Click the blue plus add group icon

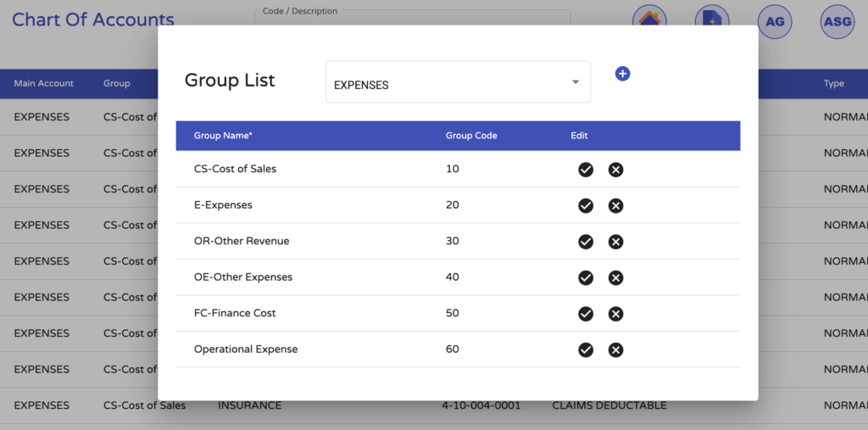[622, 74]
